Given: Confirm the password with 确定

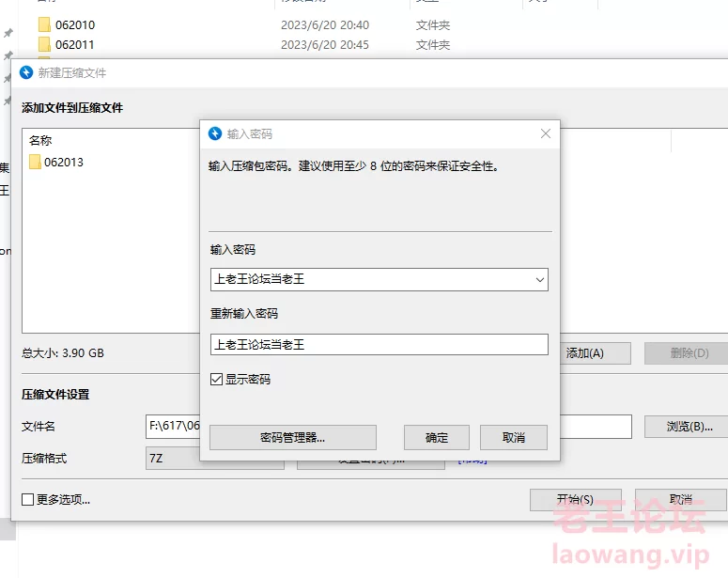Looking at the screenshot, I should 437,437.
